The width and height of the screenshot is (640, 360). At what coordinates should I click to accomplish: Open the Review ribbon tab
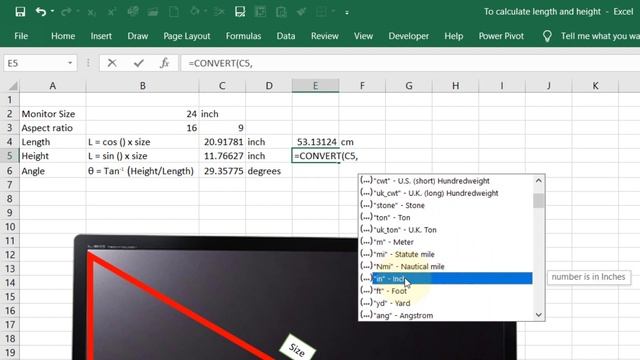(x=324, y=36)
